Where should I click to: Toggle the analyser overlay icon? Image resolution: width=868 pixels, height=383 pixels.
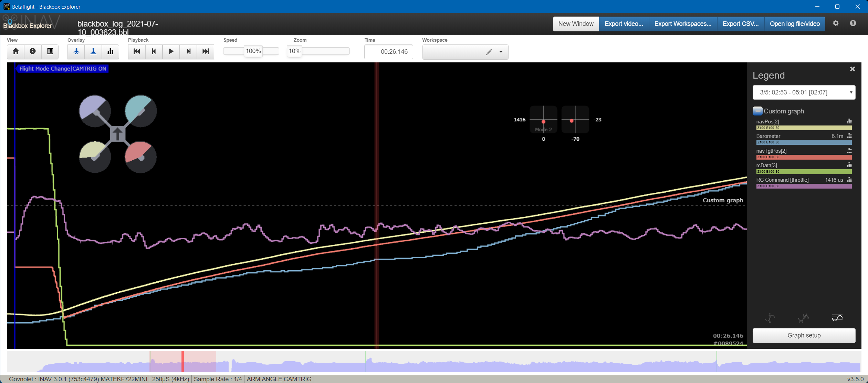[111, 51]
